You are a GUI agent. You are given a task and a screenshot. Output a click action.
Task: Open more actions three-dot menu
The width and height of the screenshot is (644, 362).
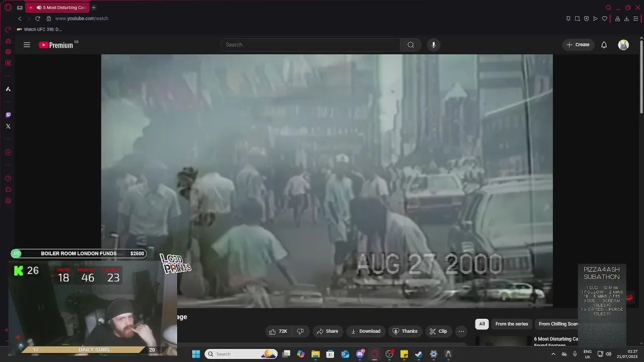tap(461, 331)
